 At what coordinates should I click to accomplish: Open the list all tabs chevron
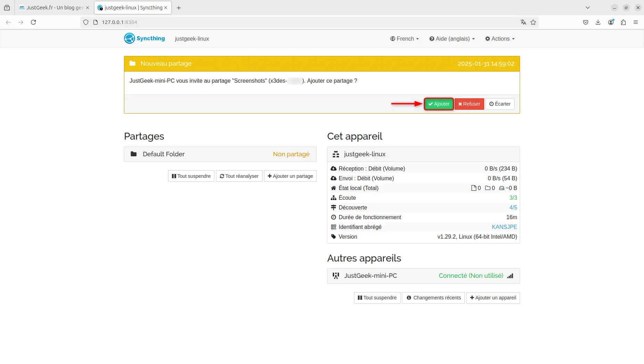tap(588, 8)
